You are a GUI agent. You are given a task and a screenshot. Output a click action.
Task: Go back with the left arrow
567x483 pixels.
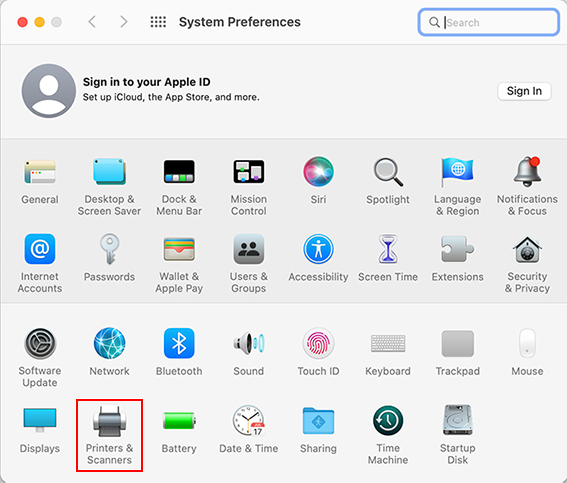(92, 22)
